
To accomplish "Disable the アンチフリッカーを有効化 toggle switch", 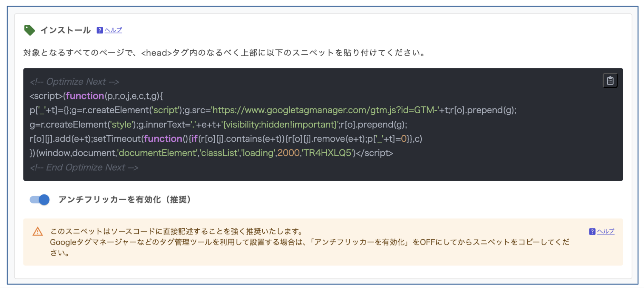I will pyautogui.click(x=40, y=200).
